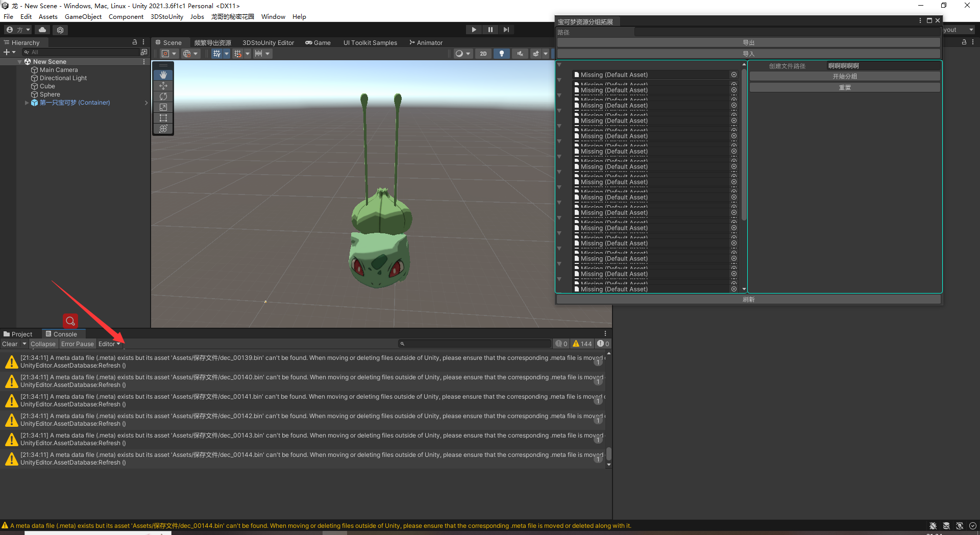This screenshot has width=980, height=535.
Task: Click the 导入 button
Action: [748, 54]
